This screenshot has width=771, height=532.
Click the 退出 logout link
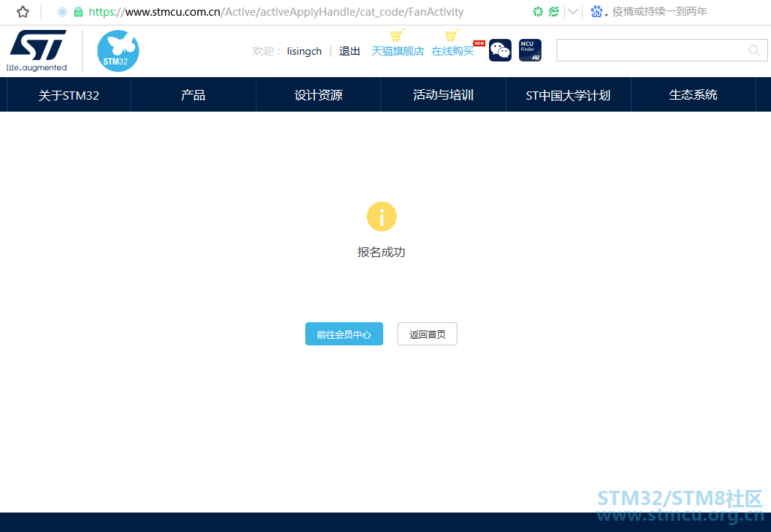pos(349,51)
